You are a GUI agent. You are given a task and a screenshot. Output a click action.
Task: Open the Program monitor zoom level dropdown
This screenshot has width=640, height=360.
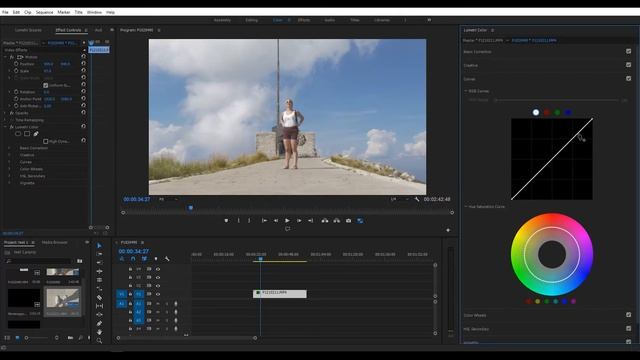click(x=168, y=199)
